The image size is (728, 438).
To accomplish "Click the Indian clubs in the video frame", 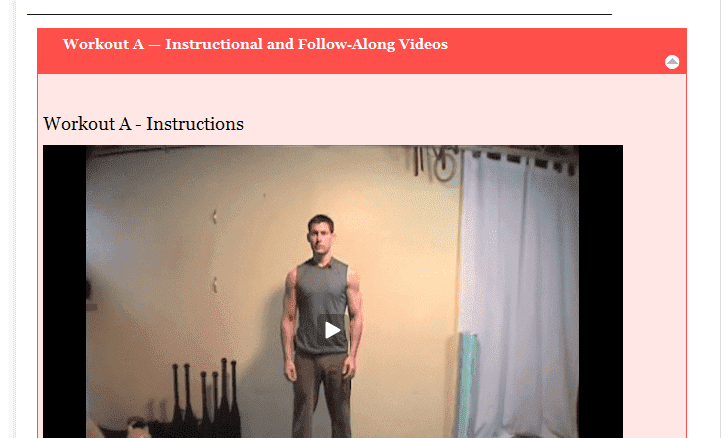I will tap(204, 399).
